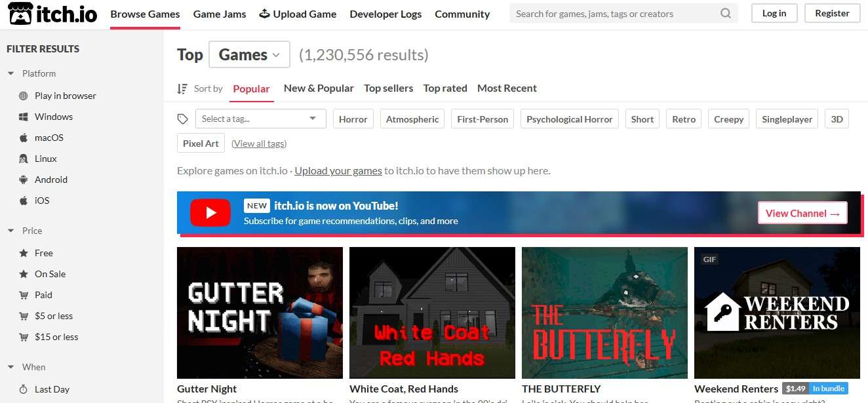The image size is (868, 403).
Task: Click the tag icon next to tag selector
Action: click(183, 119)
